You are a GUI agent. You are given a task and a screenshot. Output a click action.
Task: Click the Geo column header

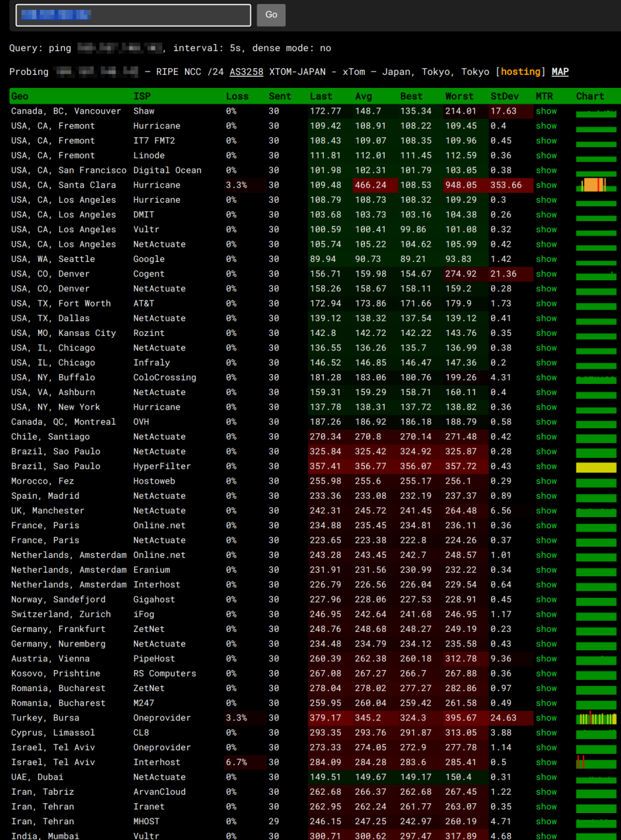pyautogui.click(x=20, y=96)
